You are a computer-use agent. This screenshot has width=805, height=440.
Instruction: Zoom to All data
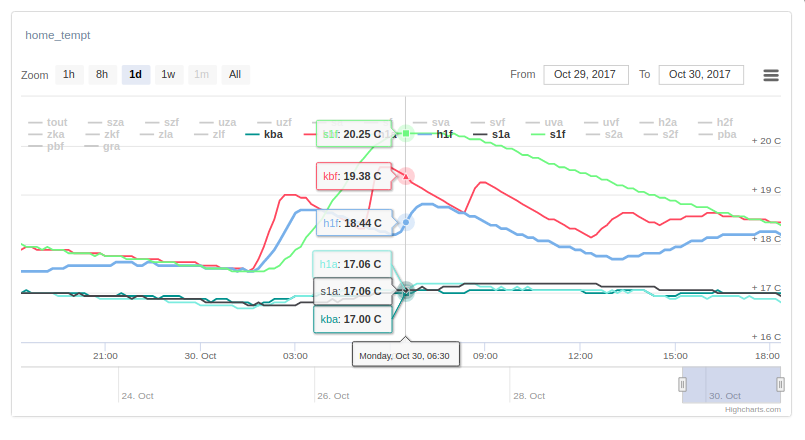click(234, 75)
